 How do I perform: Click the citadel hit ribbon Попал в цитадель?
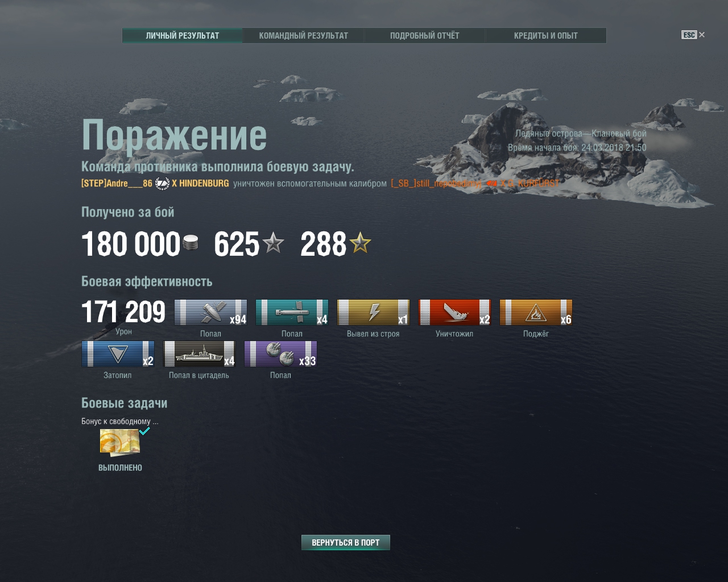click(x=199, y=354)
